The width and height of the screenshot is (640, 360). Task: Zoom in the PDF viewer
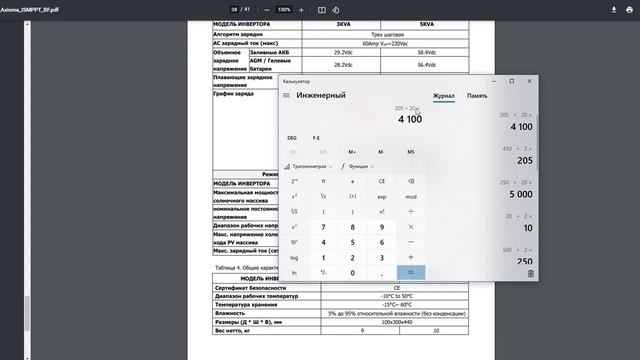pyautogui.click(x=302, y=10)
